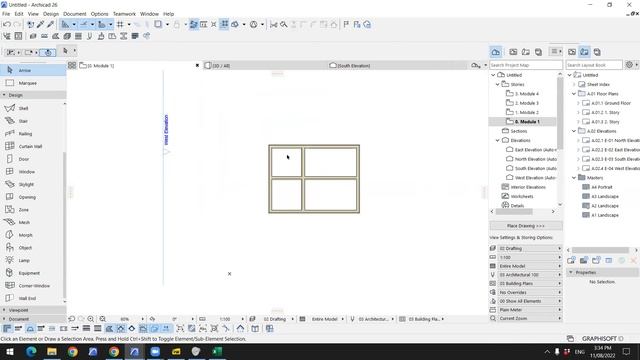Select the Marquee tool
Screen dimensions: 640x360
33,83
